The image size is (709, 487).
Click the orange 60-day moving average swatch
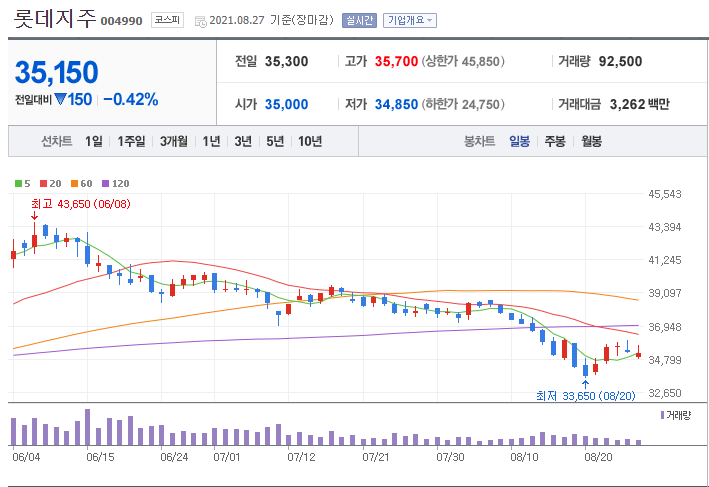tap(75, 184)
